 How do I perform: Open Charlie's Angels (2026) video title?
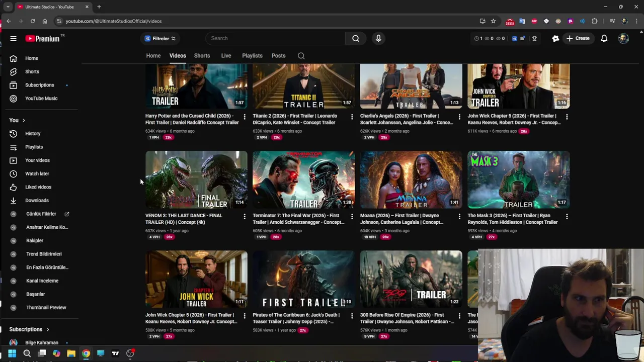pyautogui.click(x=407, y=119)
